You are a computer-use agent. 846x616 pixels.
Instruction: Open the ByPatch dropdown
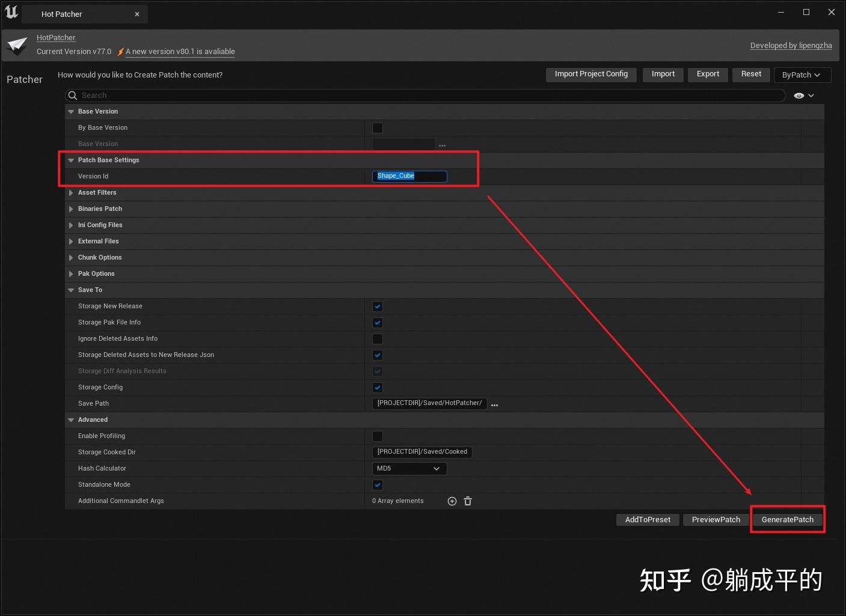[x=802, y=75]
